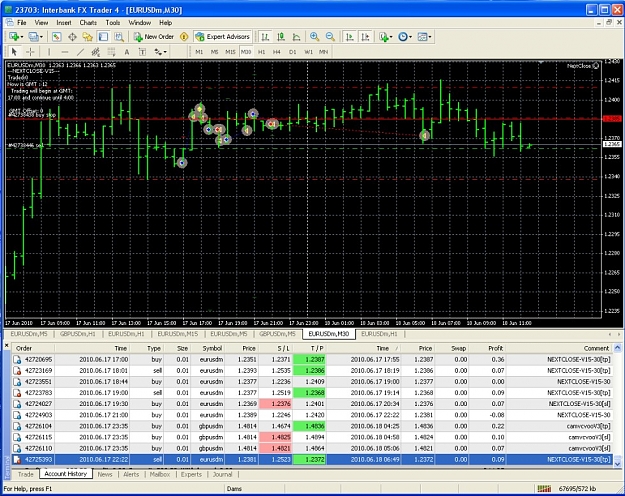The width and height of the screenshot is (625, 496).
Task: Open the Experts terminal tab
Action: pos(191,474)
